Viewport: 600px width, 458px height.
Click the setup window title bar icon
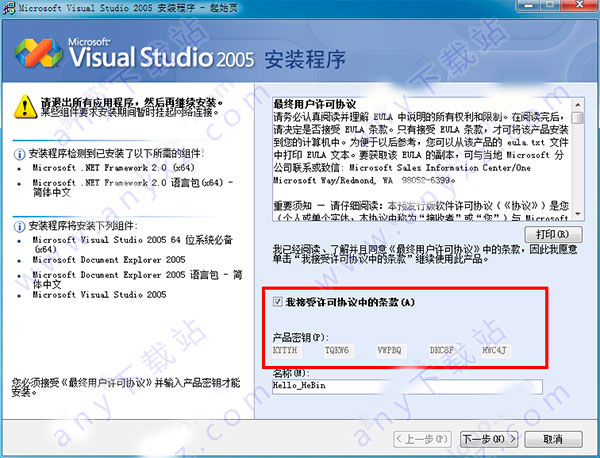(8, 8)
